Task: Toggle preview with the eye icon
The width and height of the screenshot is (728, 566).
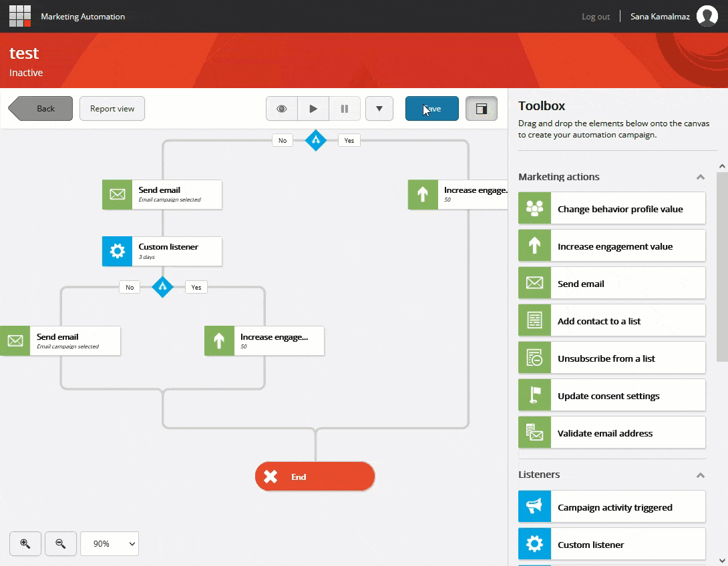Action: 281,109
